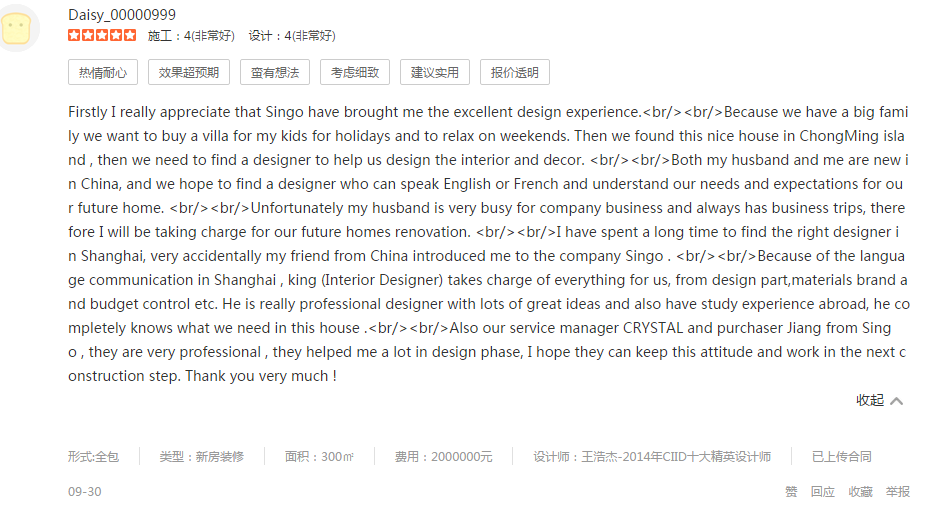Viewport: 935px width, 509px height.
Task: Click the 已上传合同 contract label
Action: click(841, 456)
